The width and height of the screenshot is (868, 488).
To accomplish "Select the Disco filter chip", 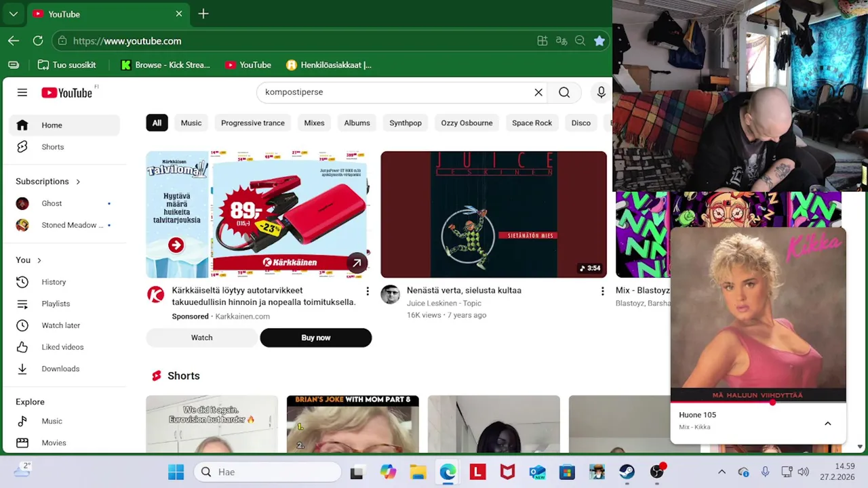I will (581, 123).
